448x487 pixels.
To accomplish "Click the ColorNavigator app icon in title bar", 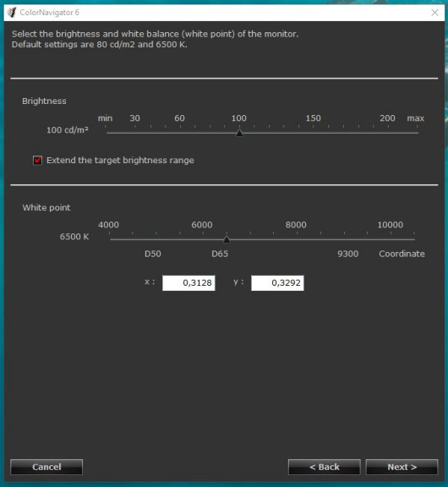I will click(x=12, y=13).
